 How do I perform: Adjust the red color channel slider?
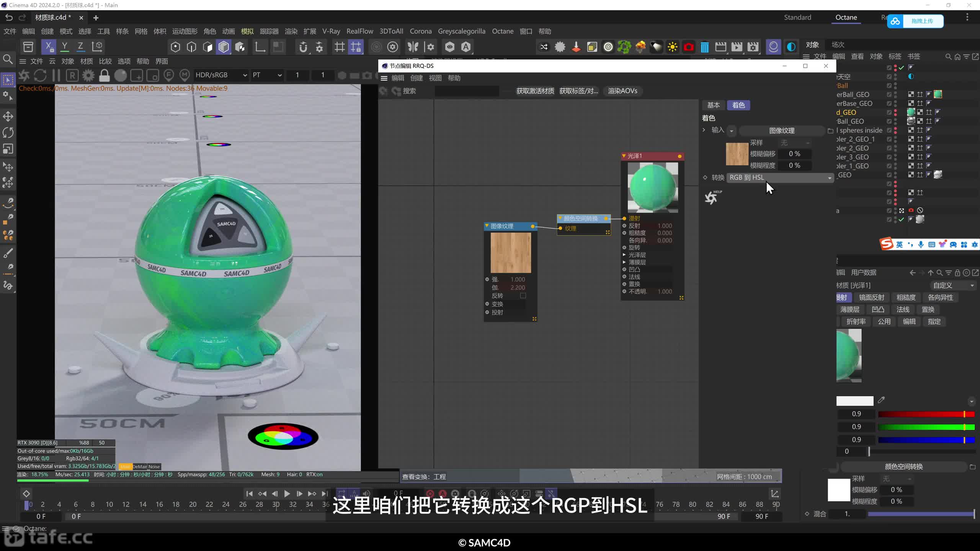[926, 414]
